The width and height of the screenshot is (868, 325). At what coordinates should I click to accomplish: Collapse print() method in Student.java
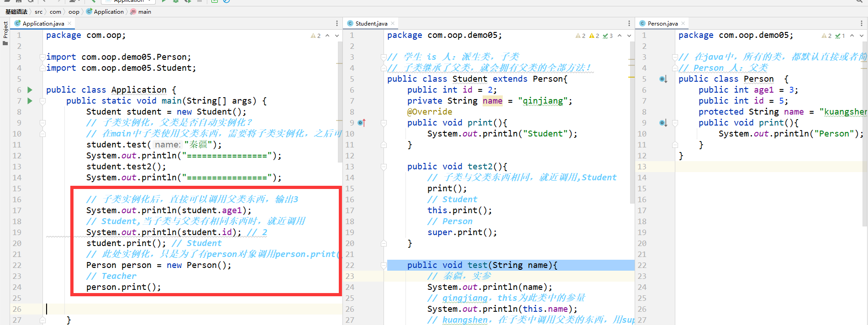384,123
